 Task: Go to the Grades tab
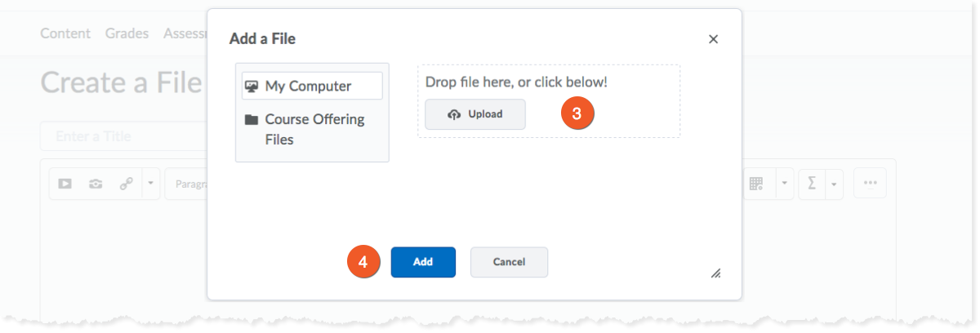click(127, 33)
